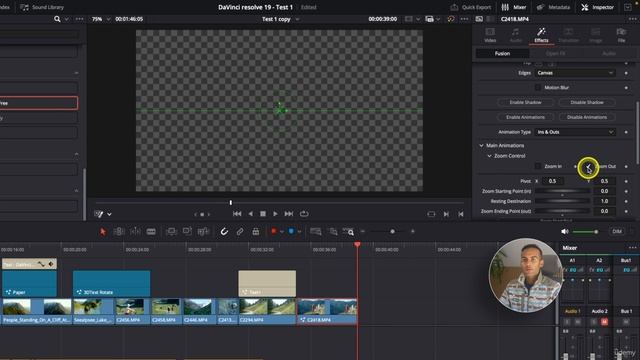The height and width of the screenshot is (360, 640).
Task: Add a red flag to clip
Action: coord(274,231)
